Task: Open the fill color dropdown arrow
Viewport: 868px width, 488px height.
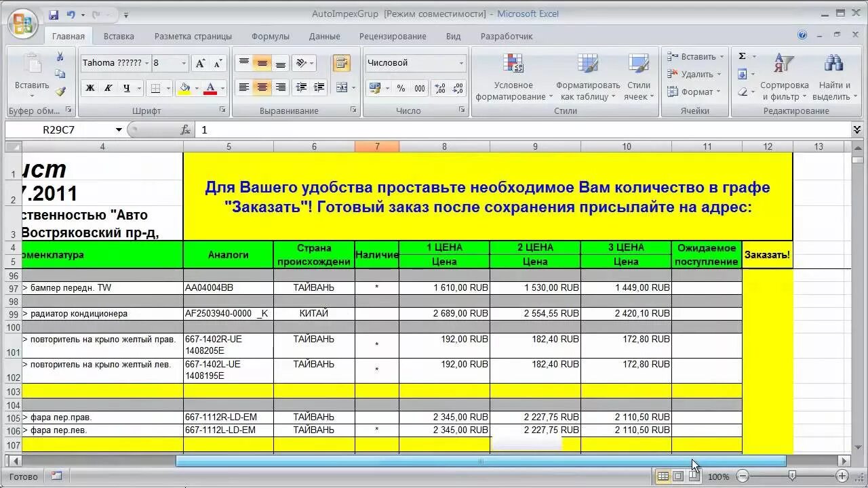Action: 197,88
